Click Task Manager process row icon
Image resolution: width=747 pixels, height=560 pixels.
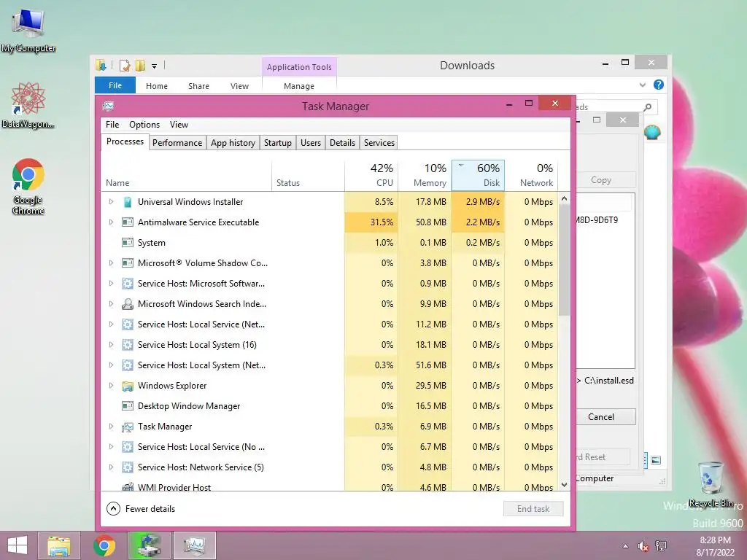coord(127,427)
